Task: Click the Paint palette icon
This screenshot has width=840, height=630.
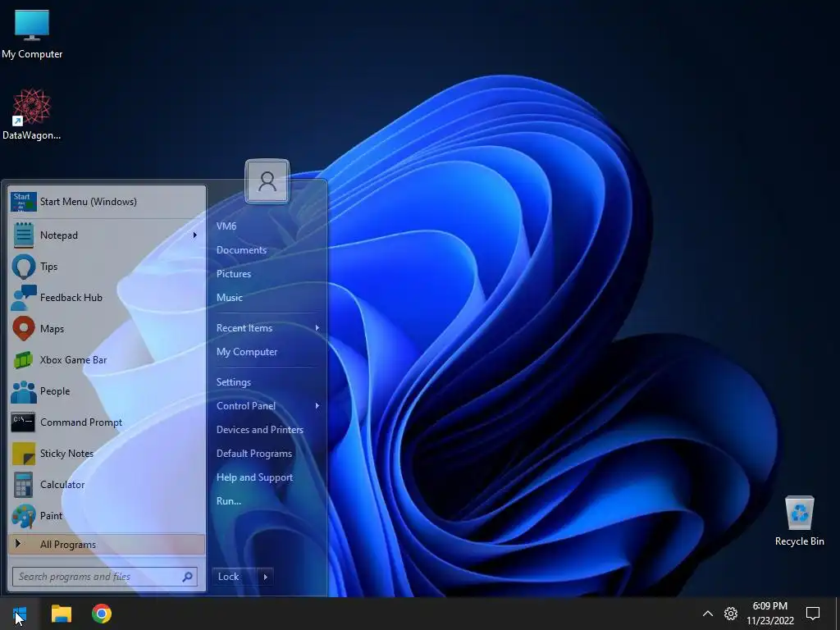Action: click(x=24, y=516)
